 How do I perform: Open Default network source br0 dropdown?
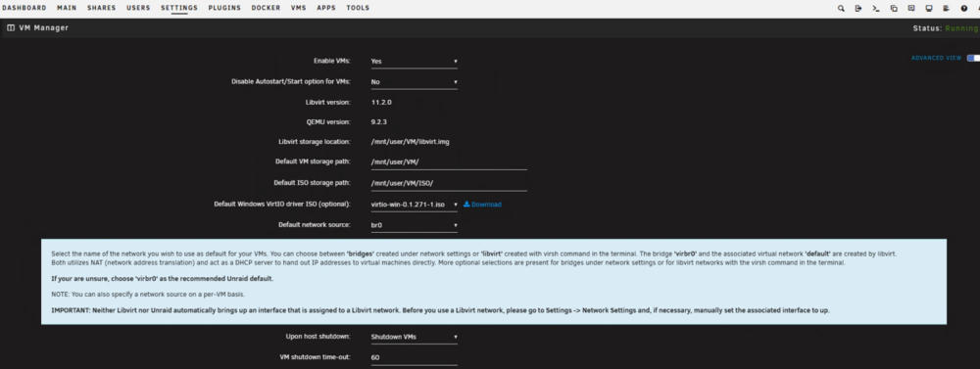(414, 225)
